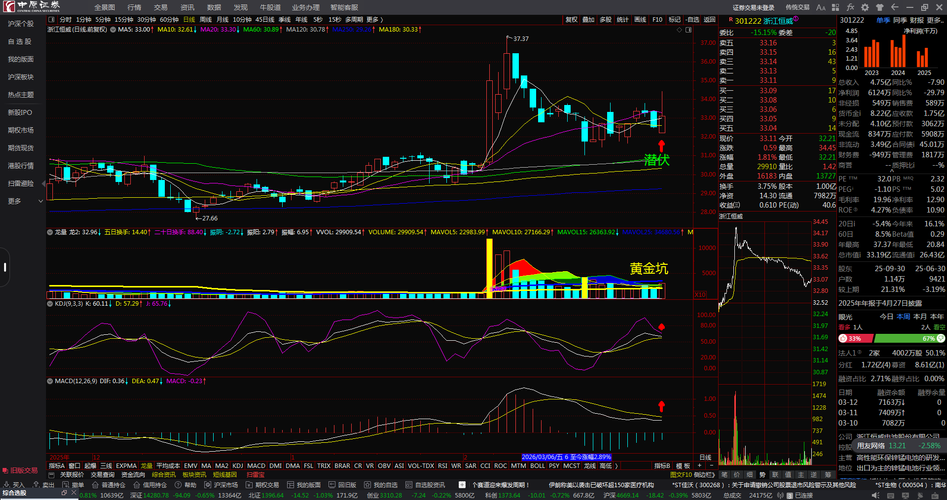This screenshot has width=947, height=500.
Task: Open 期权交易 in bottom toolbar
Action: pyautogui.click(x=263, y=485)
